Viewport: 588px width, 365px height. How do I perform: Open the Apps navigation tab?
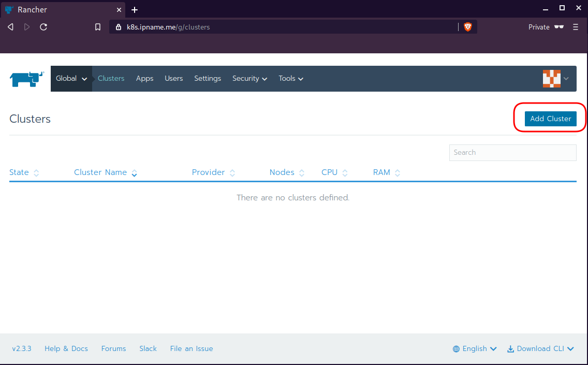pos(144,79)
